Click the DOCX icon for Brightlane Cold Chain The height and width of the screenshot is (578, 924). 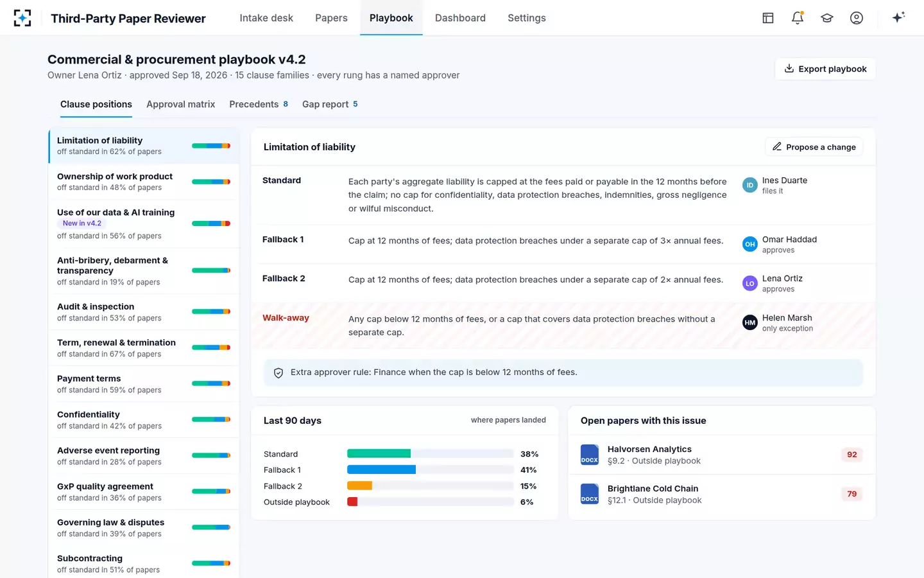tap(590, 494)
